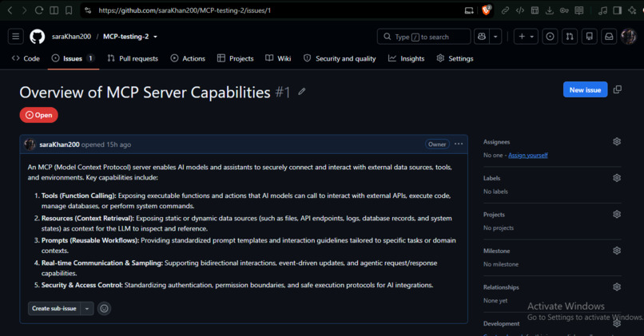Click the blue New issue button

585,89
